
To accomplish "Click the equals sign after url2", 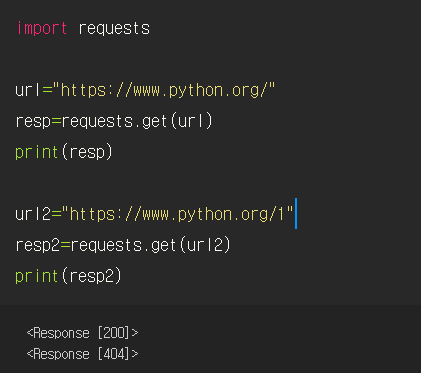I will (56, 214).
